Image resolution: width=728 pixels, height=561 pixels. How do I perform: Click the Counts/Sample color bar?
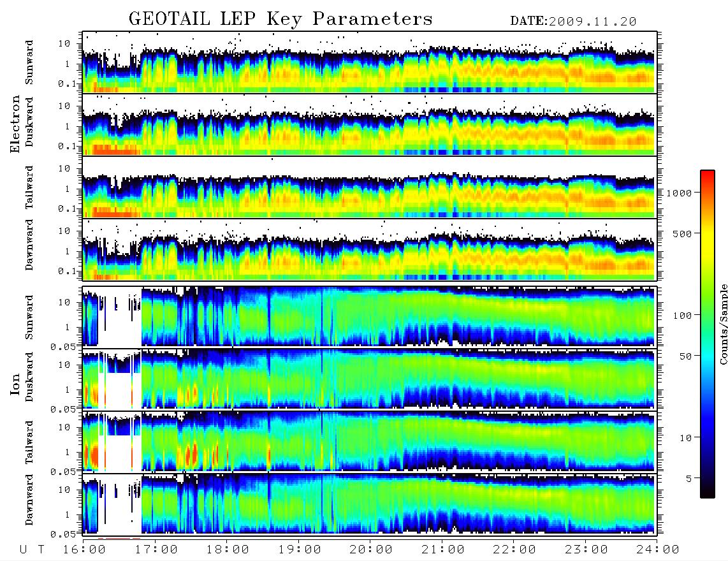(x=708, y=334)
